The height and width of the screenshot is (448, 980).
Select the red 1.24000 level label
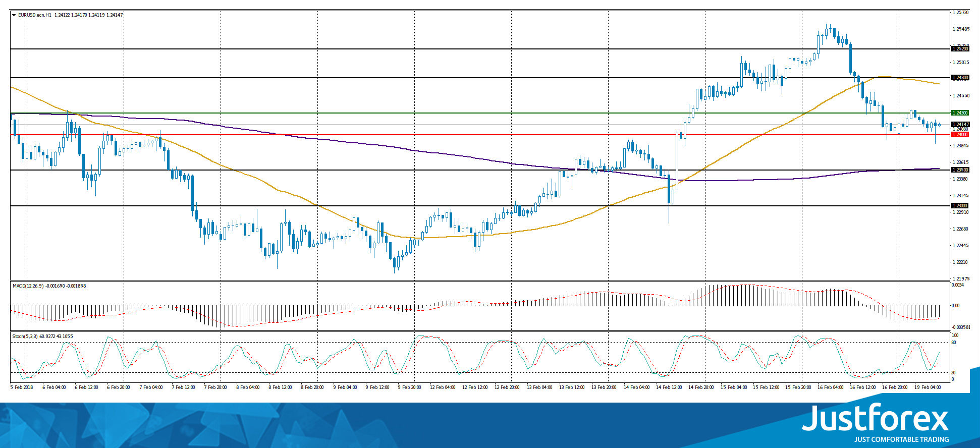pyautogui.click(x=960, y=135)
